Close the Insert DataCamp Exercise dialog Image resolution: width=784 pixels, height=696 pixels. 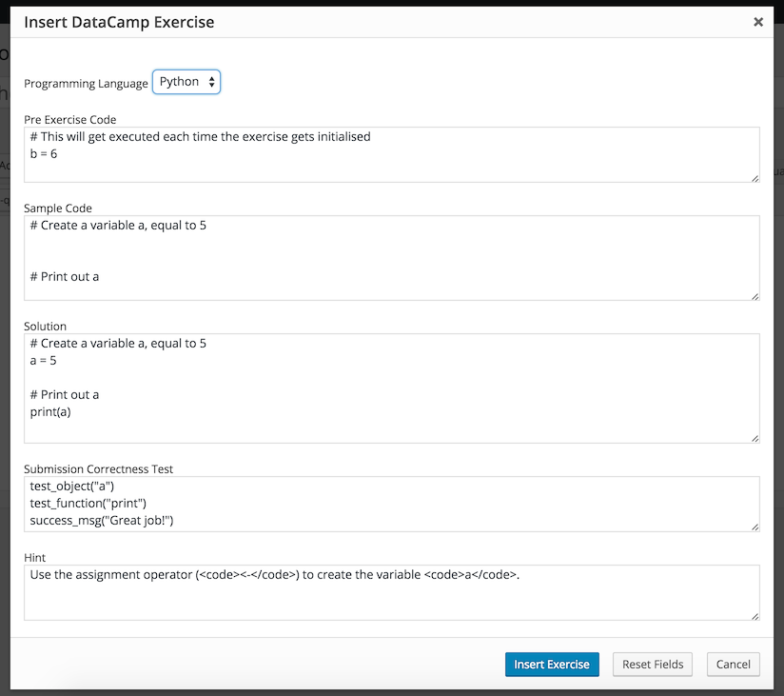click(x=758, y=22)
